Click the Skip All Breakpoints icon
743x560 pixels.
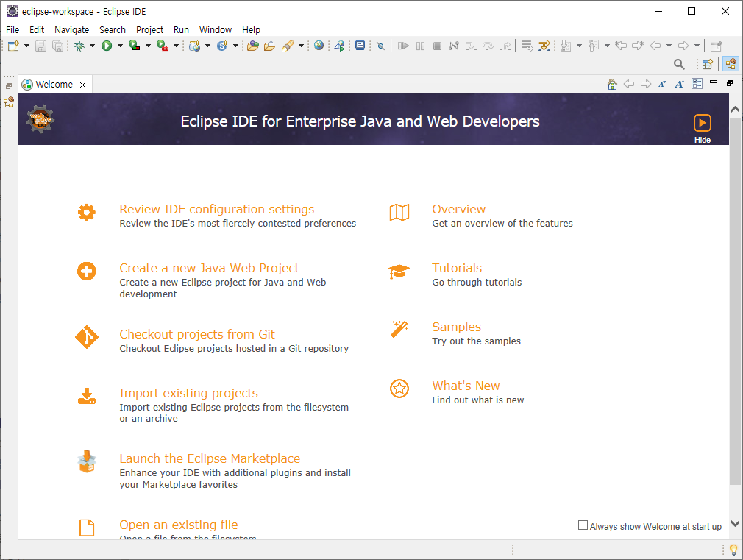[x=380, y=46]
